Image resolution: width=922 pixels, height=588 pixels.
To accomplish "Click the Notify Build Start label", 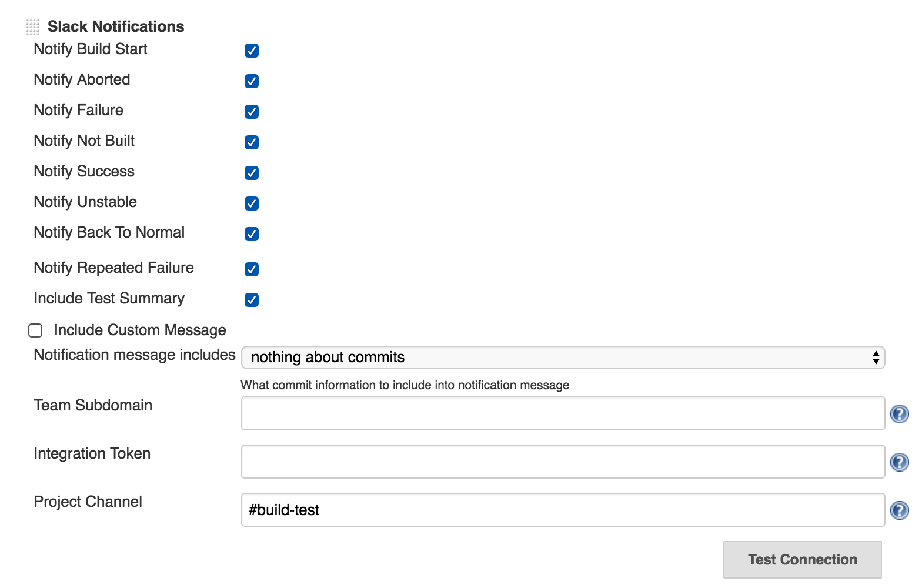I will (x=91, y=49).
